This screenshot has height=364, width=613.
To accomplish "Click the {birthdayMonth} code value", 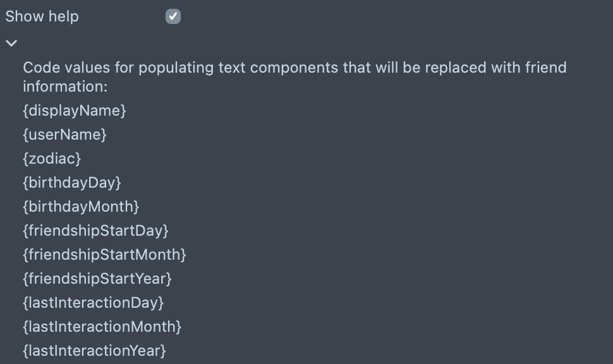I will pos(81,207).
